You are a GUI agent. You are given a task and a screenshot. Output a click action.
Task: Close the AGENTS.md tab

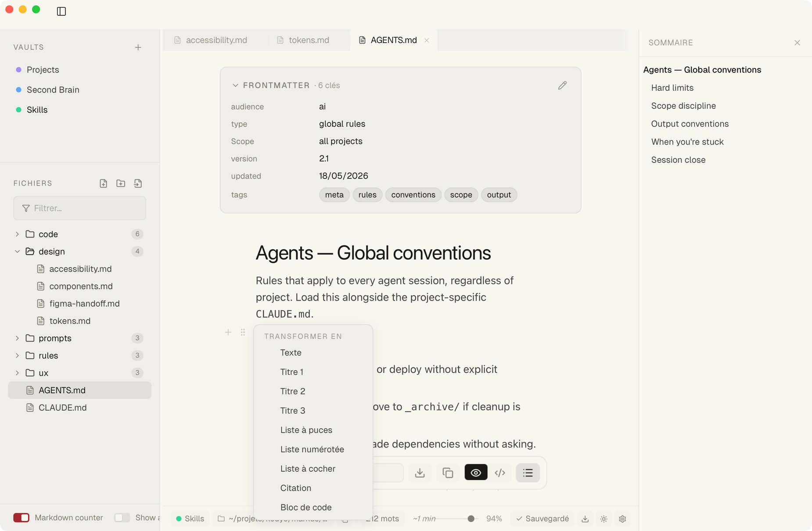click(x=427, y=40)
